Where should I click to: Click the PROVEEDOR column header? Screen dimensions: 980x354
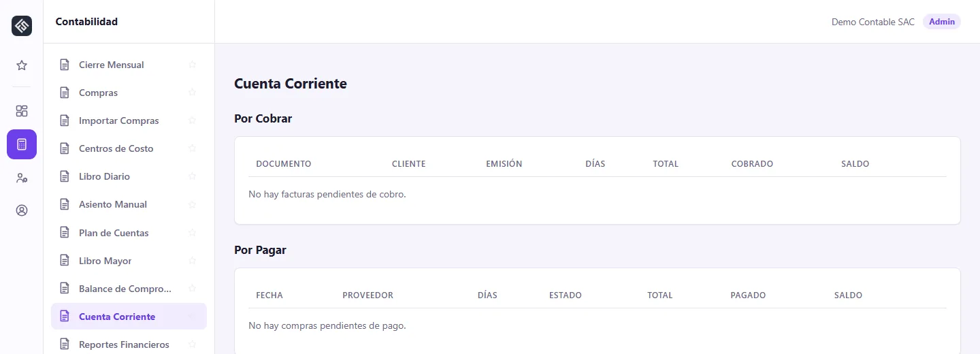(x=367, y=295)
